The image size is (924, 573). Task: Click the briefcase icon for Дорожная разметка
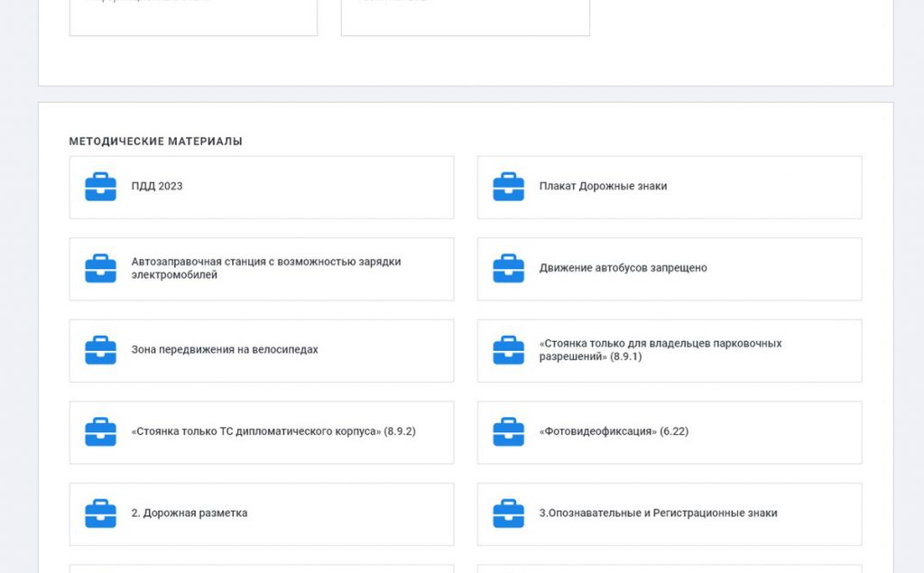[100, 513]
